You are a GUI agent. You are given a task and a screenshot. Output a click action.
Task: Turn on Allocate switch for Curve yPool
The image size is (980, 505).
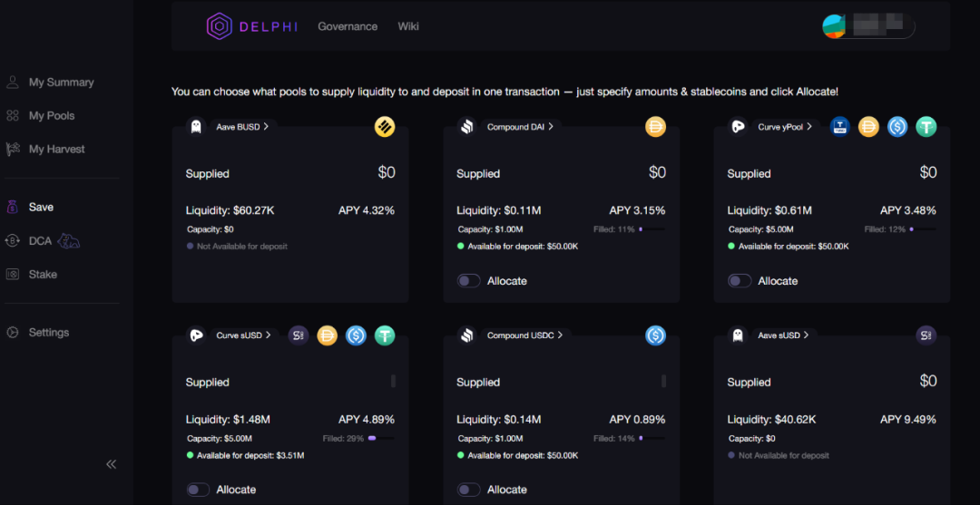pos(740,281)
